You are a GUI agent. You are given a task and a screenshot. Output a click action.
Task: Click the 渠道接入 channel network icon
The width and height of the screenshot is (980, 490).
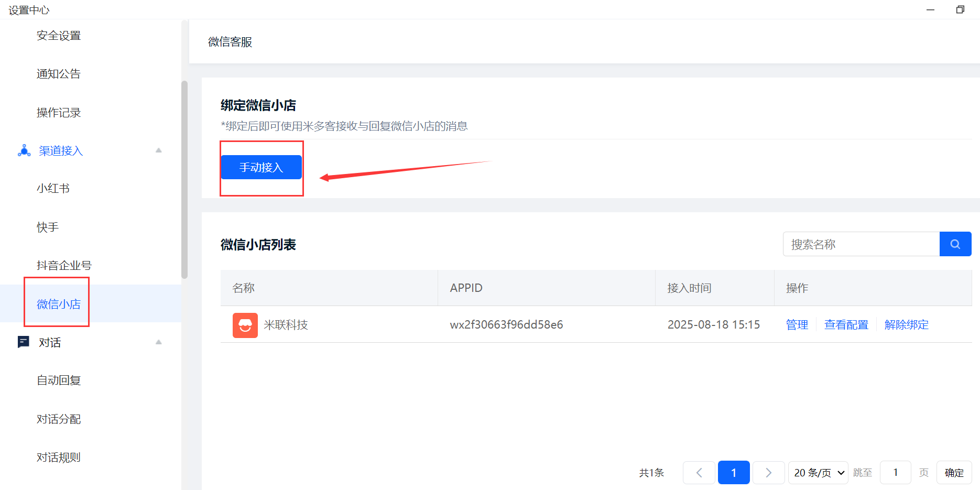(x=24, y=151)
